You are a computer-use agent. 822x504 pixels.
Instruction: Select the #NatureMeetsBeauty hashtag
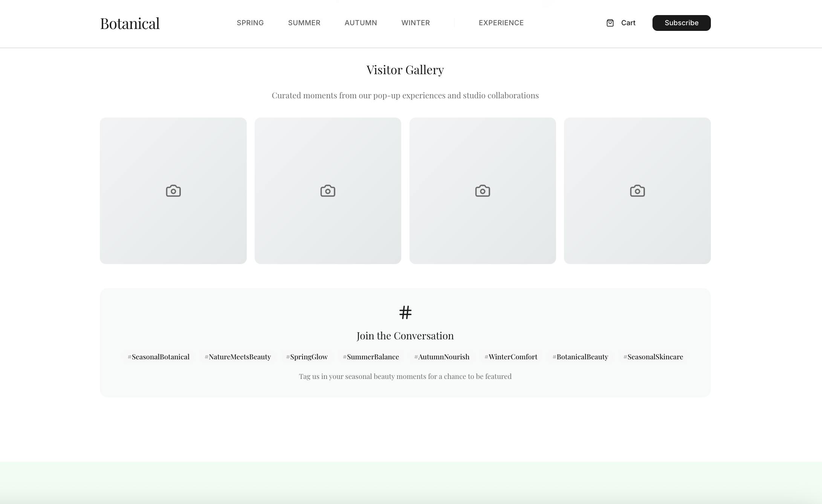pyautogui.click(x=238, y=357)
